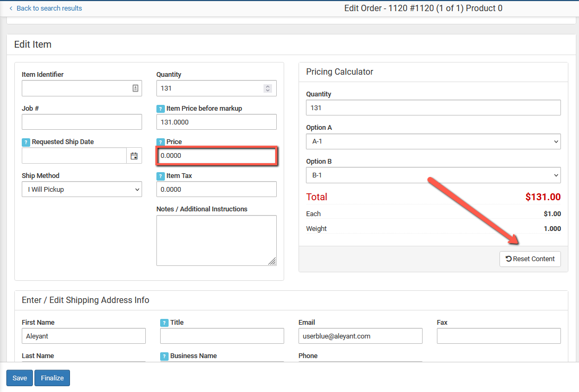Image resolution: width=579 pixels, height=392 pixels.
Task: Click the Enter / Edit Shipping Address Info heading
Action: coord(85,300)
